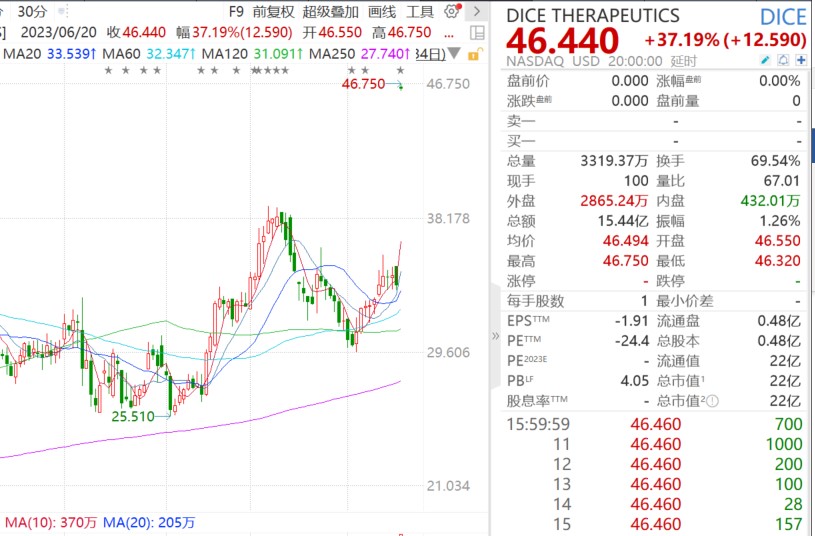
Task: Click the MA(20): 205万 volume label
Action: (149, 522)
